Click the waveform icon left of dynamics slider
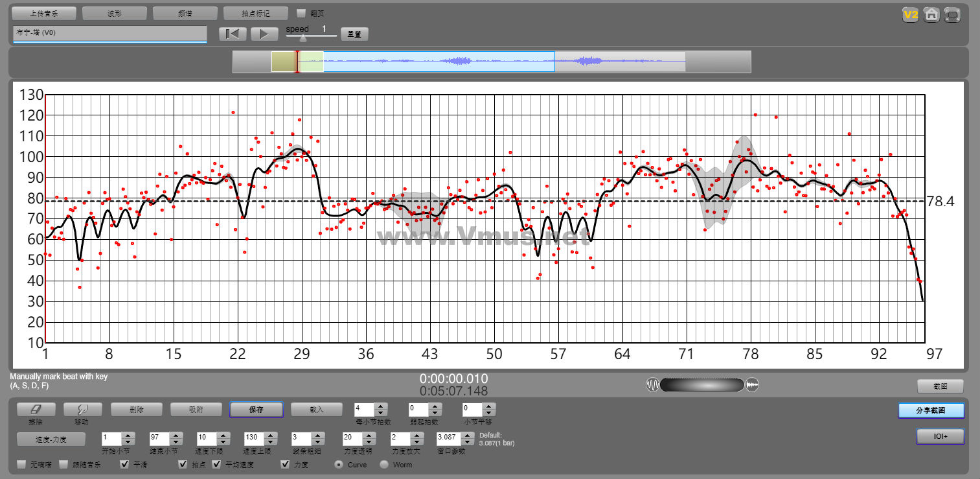 point(652,385)
